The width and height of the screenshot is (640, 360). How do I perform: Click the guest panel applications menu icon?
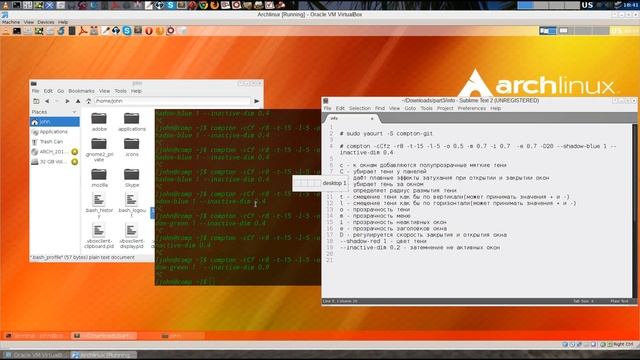click(x=6, y=31)
